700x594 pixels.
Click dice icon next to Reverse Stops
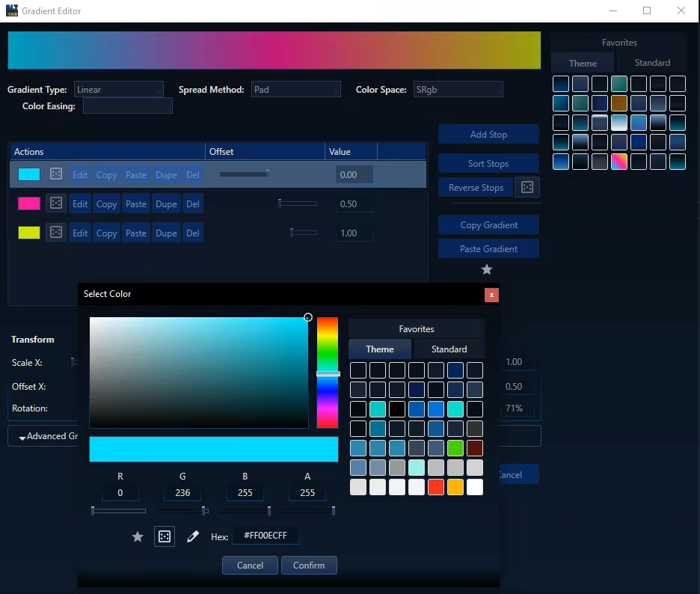point(527,188)
